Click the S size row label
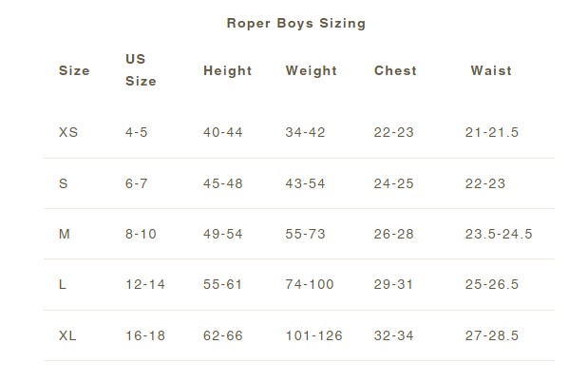 point(63,183)
